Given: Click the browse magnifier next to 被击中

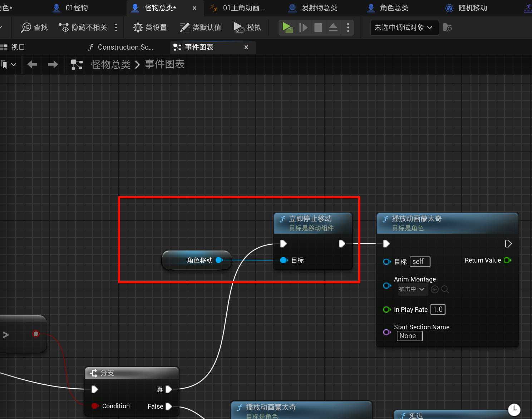Looking at the screenshot, I should pyautogui.click(x=445, y=289).
